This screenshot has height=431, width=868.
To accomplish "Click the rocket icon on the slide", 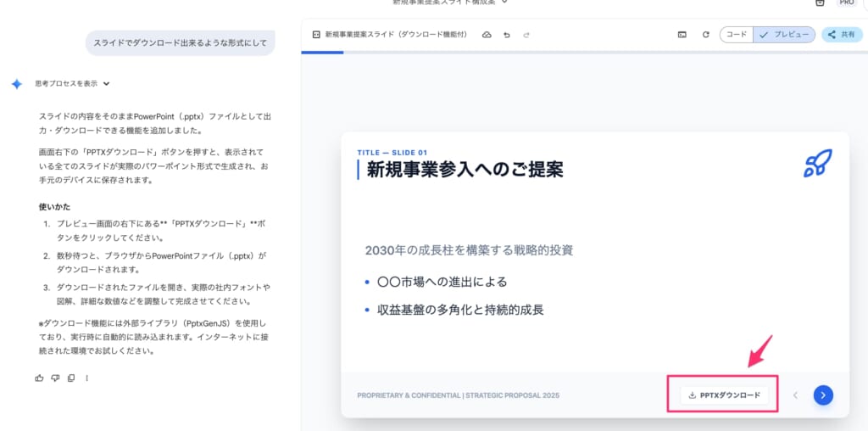I will point(817,163).
